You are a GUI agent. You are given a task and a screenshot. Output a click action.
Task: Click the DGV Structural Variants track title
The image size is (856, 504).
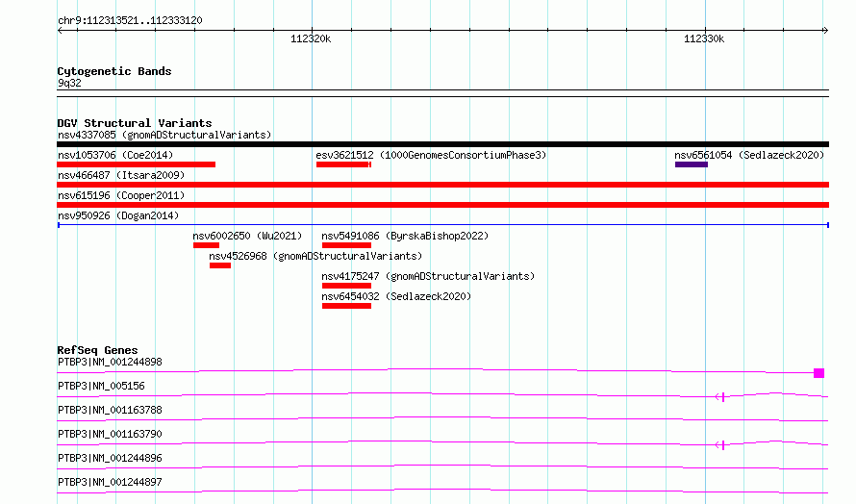(x=135, y=123)
